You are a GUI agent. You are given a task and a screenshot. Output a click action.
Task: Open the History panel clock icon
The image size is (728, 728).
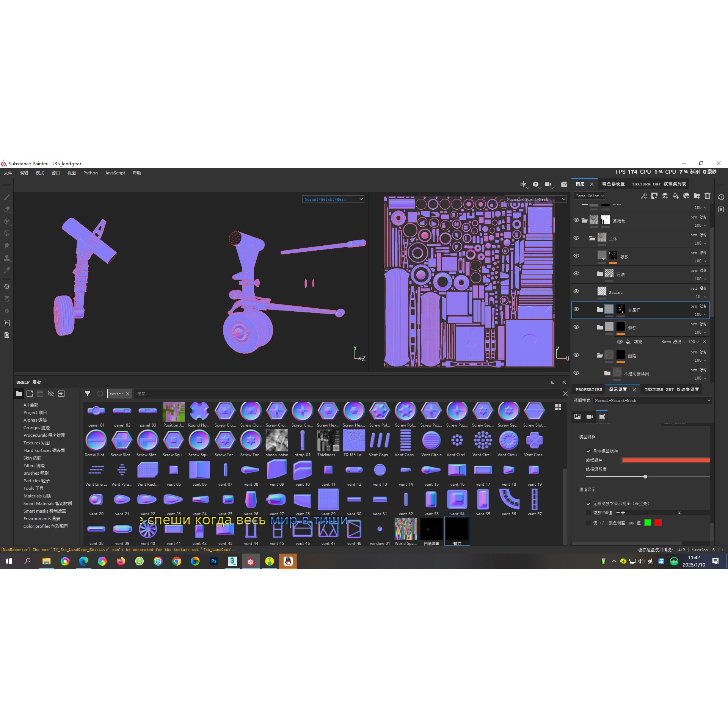(721, 197)
